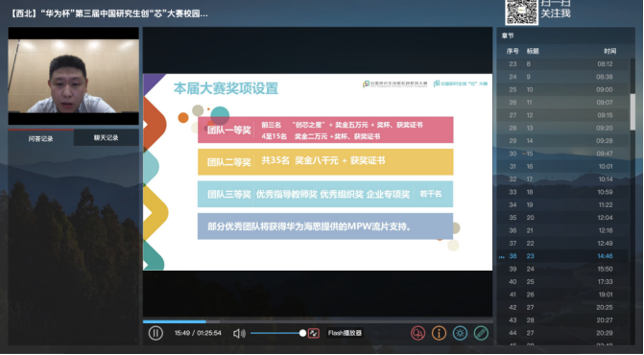
Task: Click the video progress bar
Action: 318,321
